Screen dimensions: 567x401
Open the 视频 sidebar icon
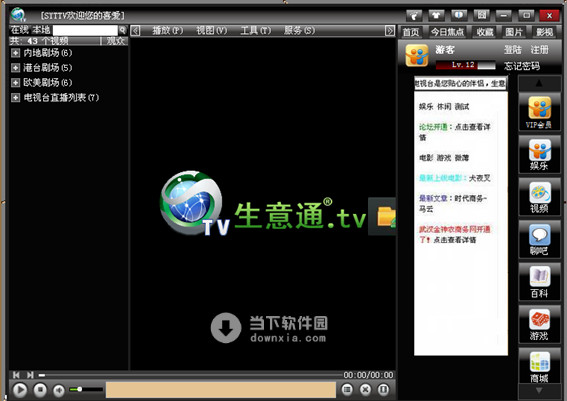(539, 197)
